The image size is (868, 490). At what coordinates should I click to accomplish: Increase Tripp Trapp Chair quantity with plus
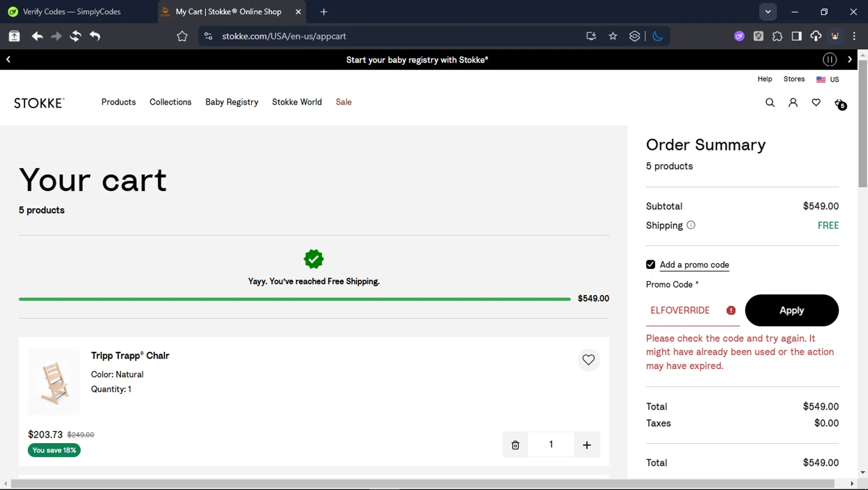coord(587,445)
